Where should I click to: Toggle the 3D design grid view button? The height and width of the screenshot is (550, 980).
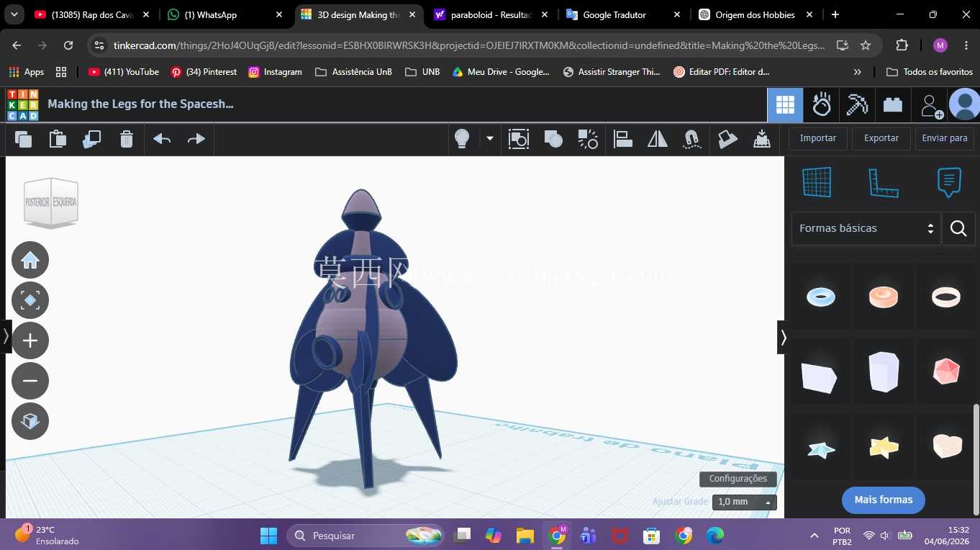tap(785, 105)
